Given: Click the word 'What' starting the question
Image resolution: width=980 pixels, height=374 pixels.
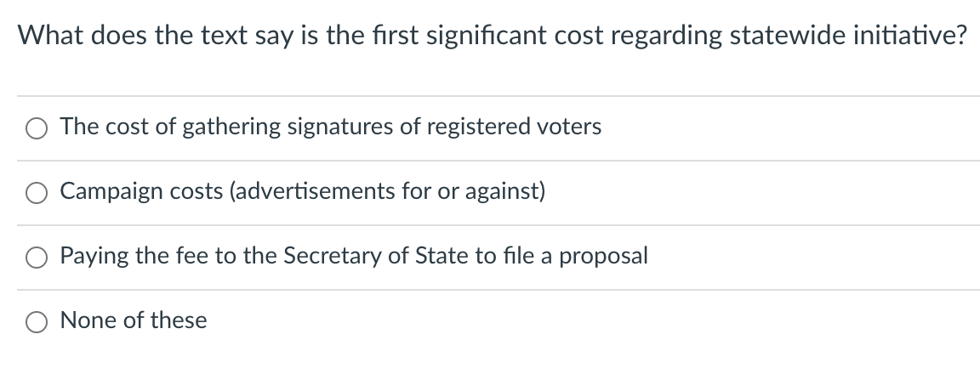Looking at the screenshot, I should coord(51,35).
